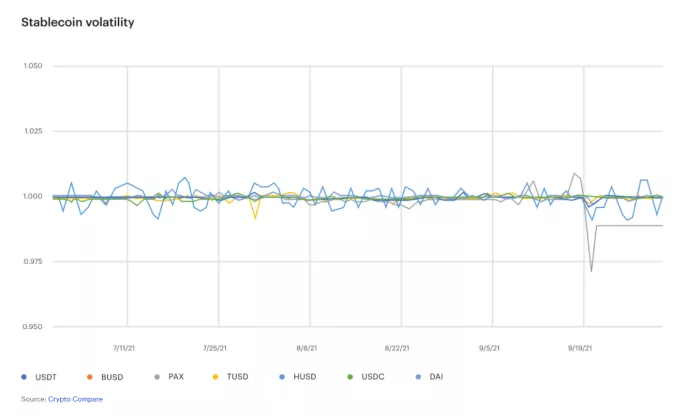
Task: Click the 1.050 y-axis label
Action: [33, 66]
